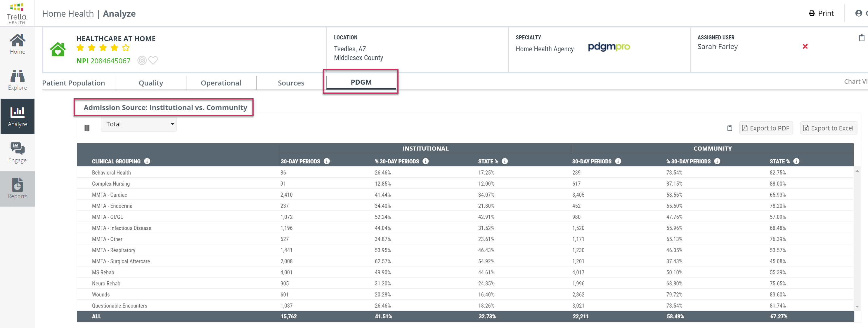Switch to Sources tab
868x328 pixels.
pyautogui.click(x=291, y=83)
